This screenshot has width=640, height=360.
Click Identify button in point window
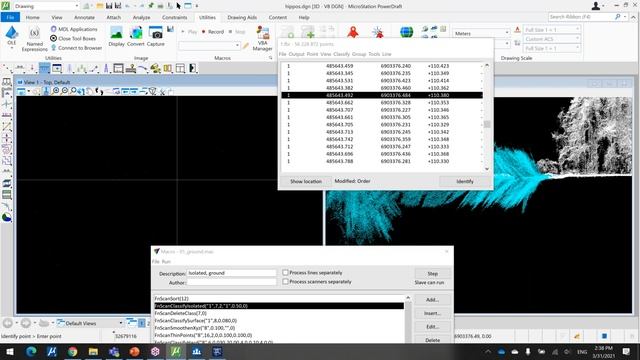(464, 181)
